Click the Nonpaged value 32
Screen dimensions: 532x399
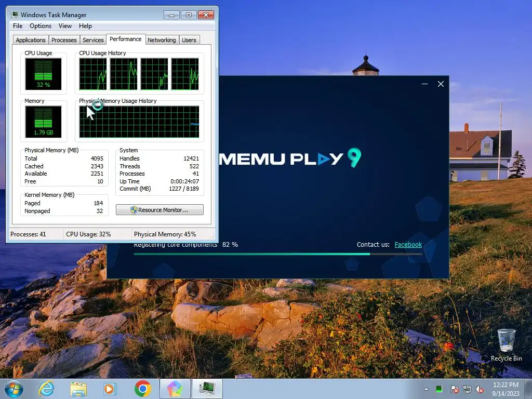[x=99, y=211]
